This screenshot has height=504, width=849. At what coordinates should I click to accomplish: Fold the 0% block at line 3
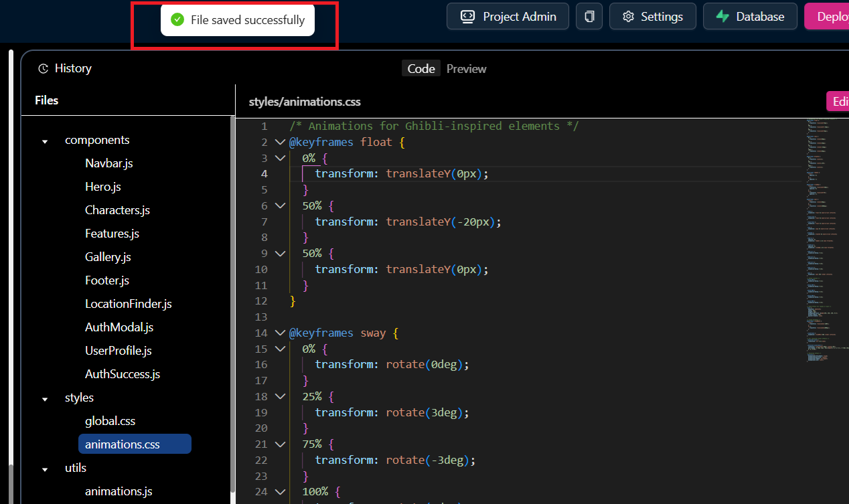pyautogui.click(x=280, y=158)
